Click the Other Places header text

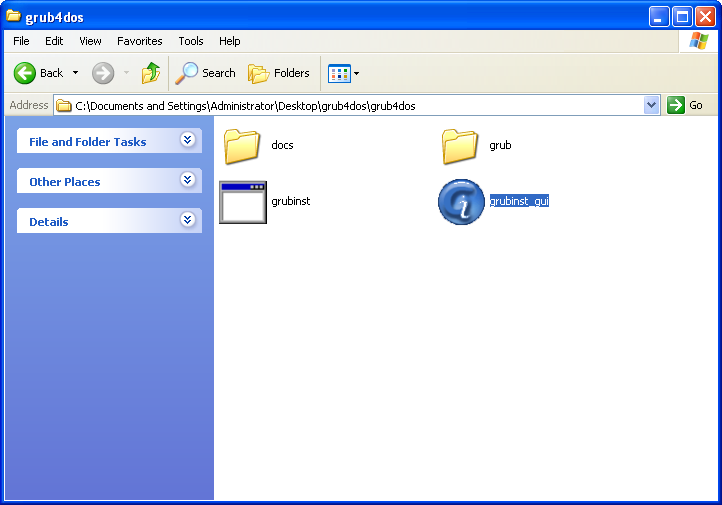point(64,182)
